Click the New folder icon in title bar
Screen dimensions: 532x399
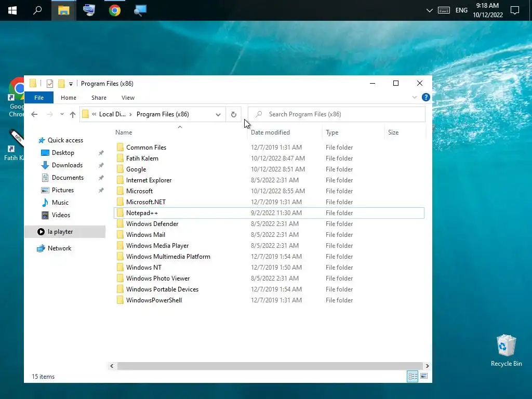61,84
